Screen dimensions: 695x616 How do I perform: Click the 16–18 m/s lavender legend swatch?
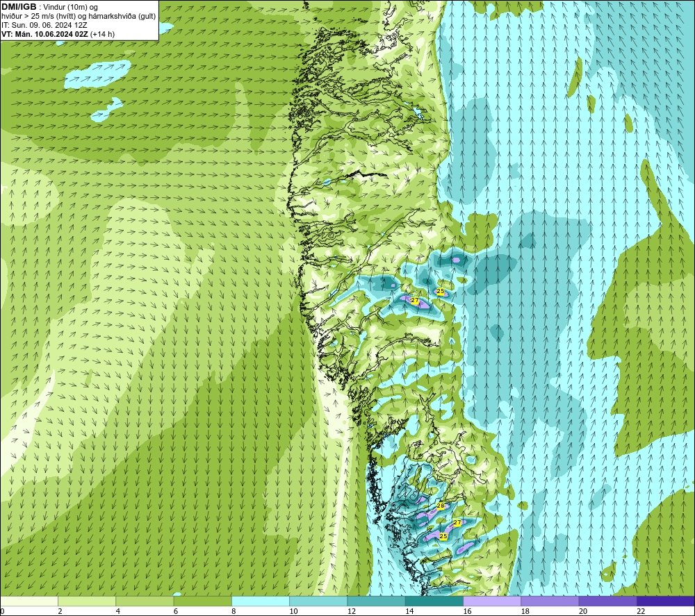coord(492,601)
